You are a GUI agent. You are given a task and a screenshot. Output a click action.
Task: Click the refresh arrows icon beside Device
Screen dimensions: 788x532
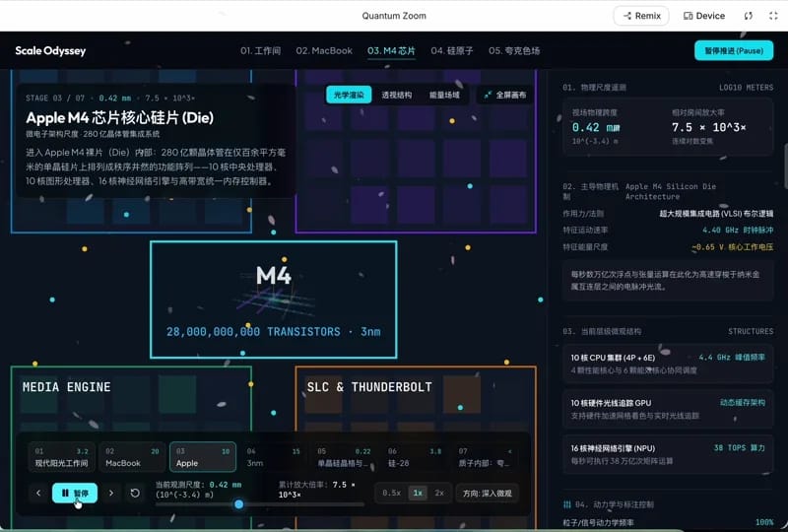pos(749,16)
